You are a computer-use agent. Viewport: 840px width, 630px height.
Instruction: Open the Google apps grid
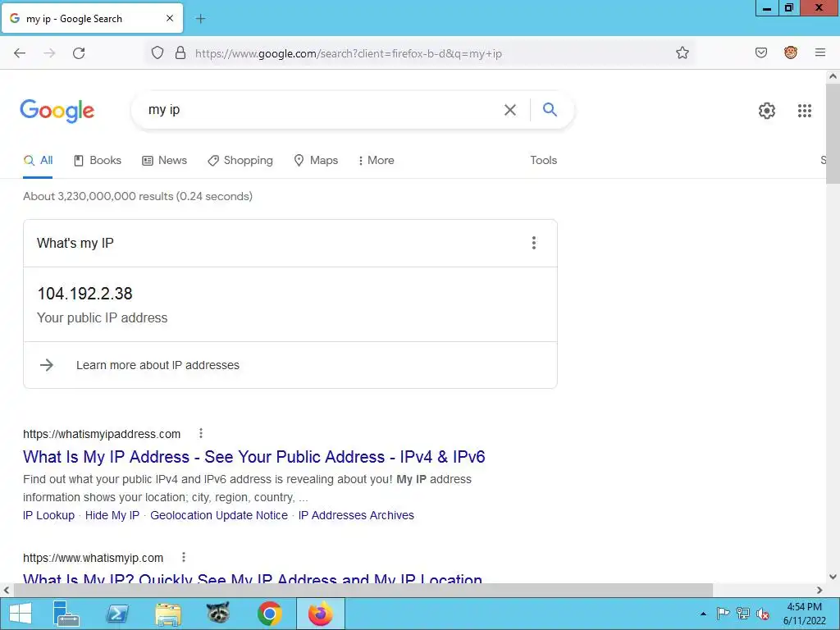804,111
